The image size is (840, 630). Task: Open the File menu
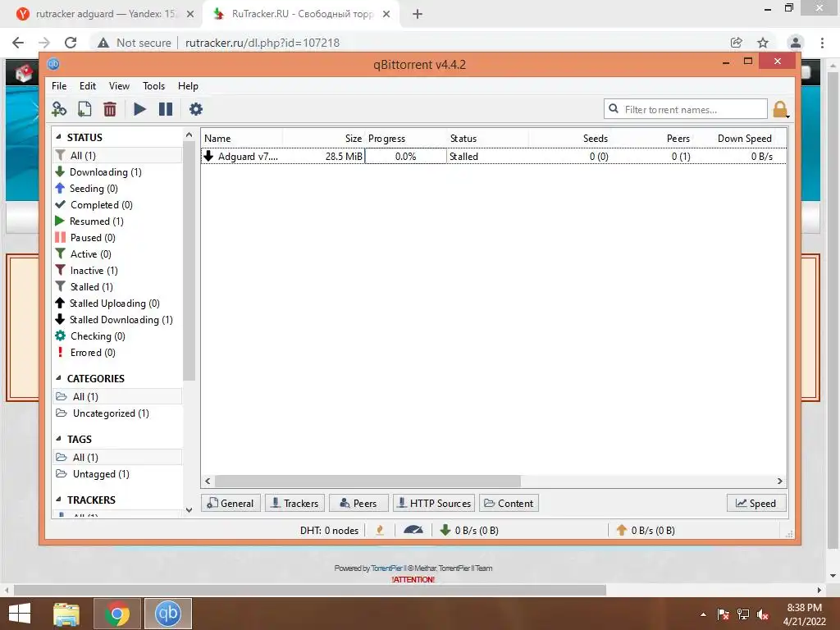pyautogui.click(x=59, y=85)
